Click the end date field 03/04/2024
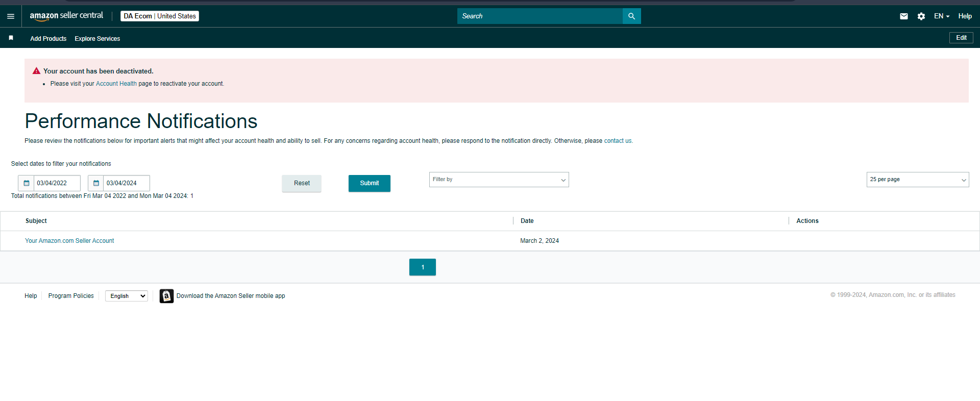This screenshot has width=980, height=401. click(x=127, y=183)
